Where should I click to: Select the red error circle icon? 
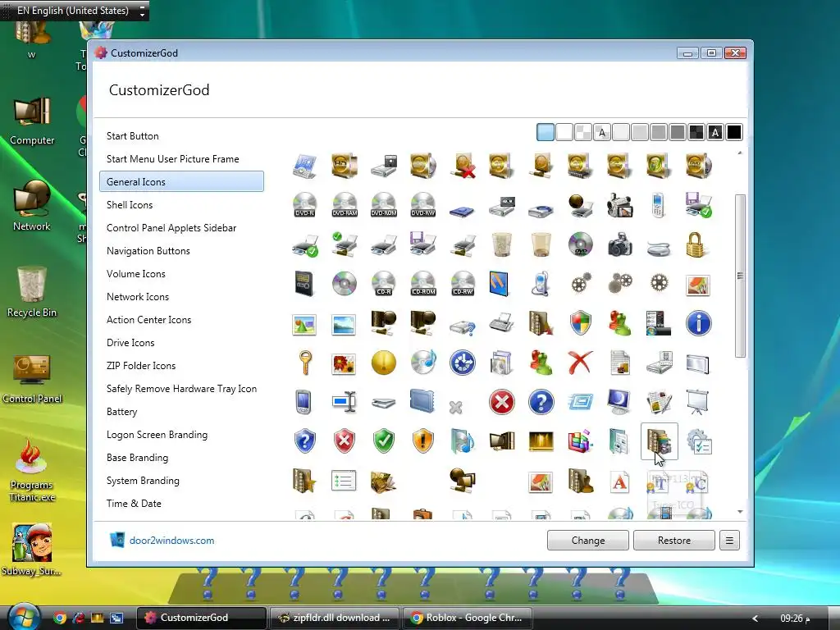pos(502,402)
